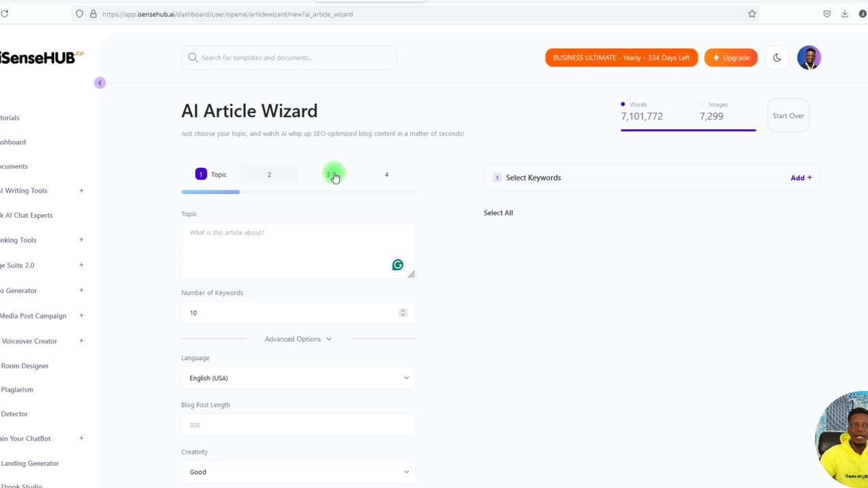Bookmark page with the star icon
The image size is (868, 488).
tap(752, 14)
